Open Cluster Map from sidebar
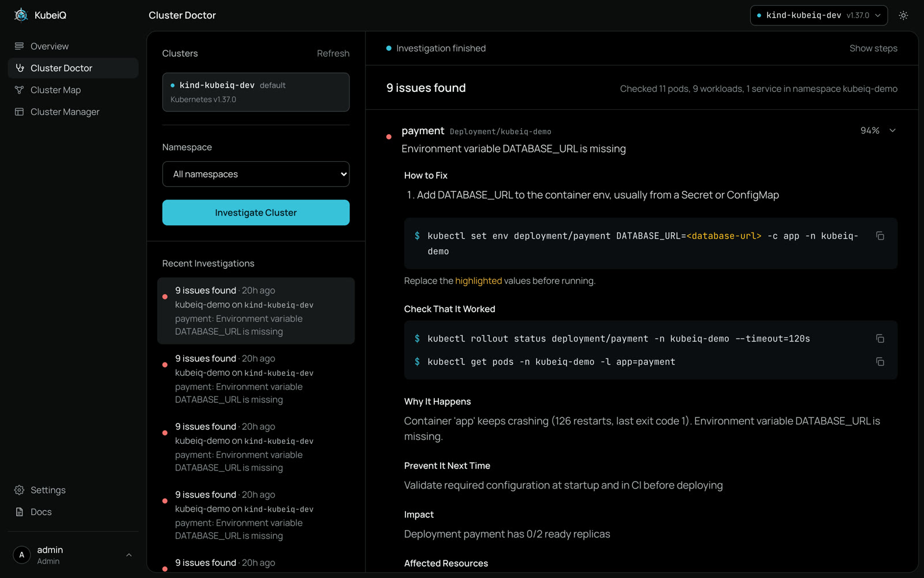This screenshot has height=578, width=924. [x=73, y=90]
